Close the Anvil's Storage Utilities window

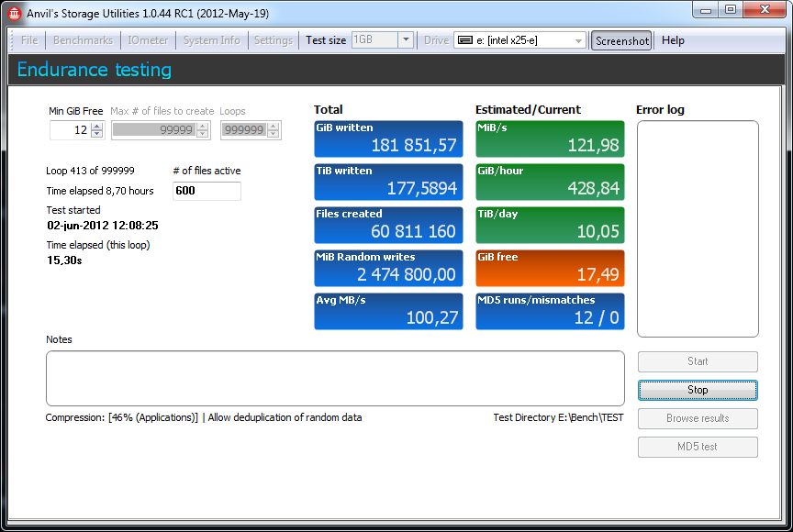pos(765,9)
